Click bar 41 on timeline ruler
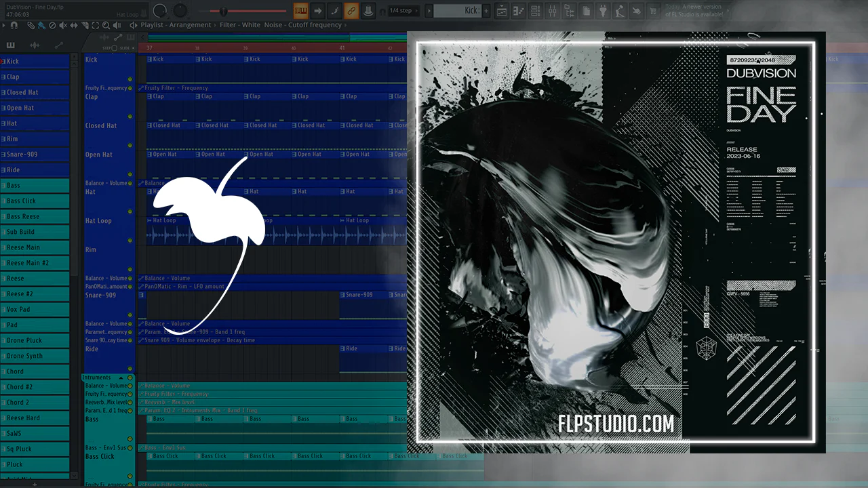 point(342,48)
